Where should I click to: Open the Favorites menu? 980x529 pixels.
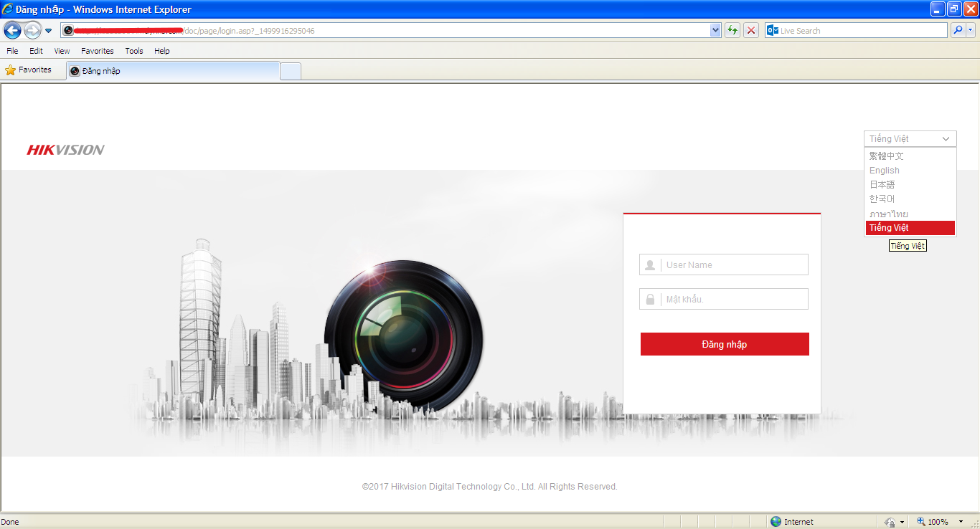(x=97, y=51)
